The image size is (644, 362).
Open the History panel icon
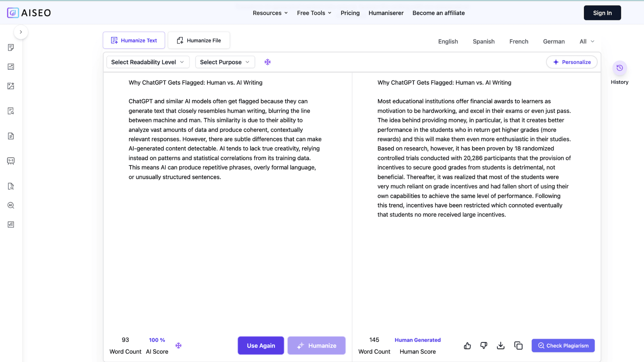620,68
